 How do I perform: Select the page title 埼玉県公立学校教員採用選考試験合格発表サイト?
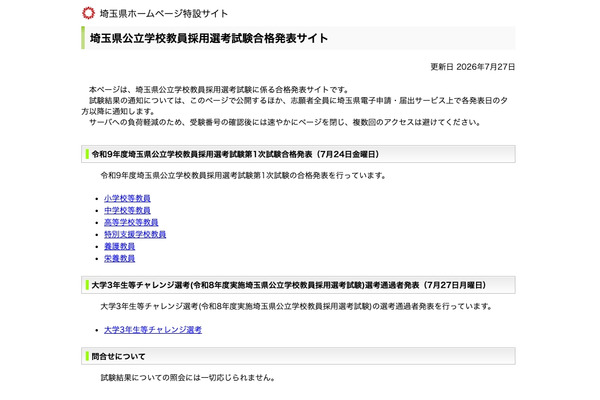pyautogui.click(x=209, y=38)
